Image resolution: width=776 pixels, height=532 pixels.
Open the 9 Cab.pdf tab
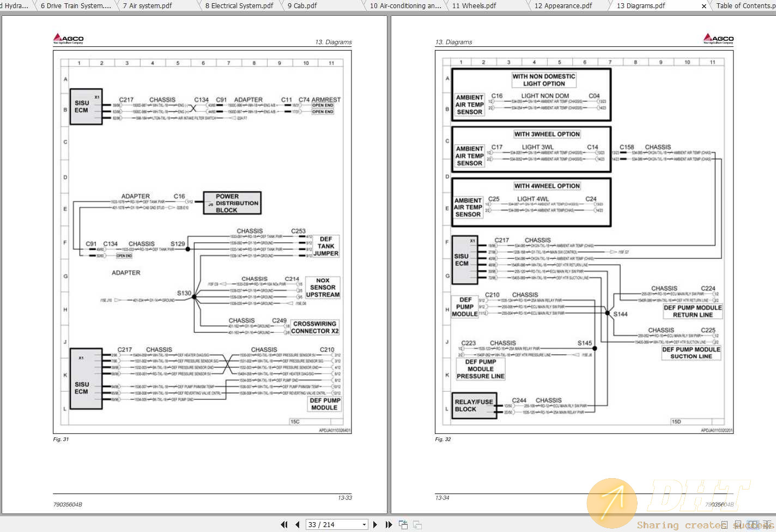tap(302, 5)
